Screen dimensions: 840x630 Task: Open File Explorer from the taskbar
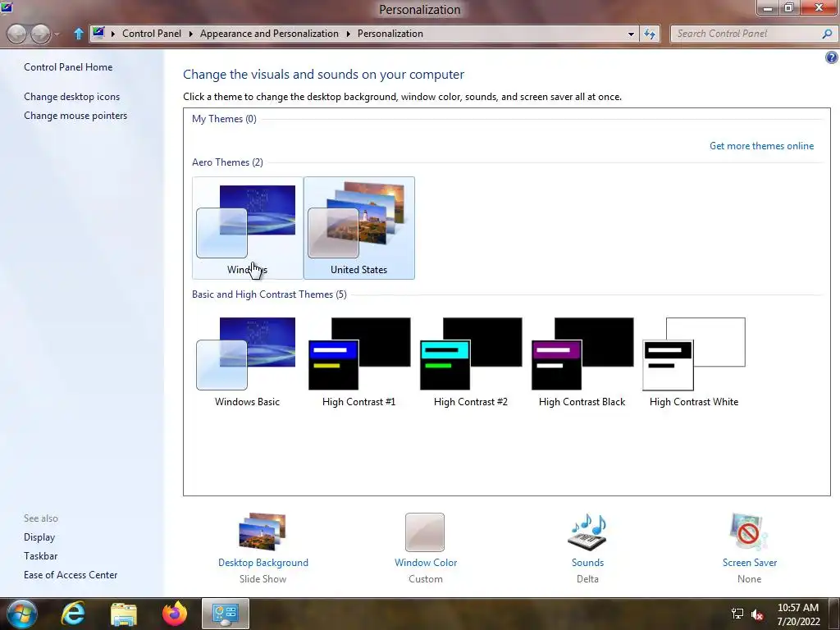[x=124, y=614]
